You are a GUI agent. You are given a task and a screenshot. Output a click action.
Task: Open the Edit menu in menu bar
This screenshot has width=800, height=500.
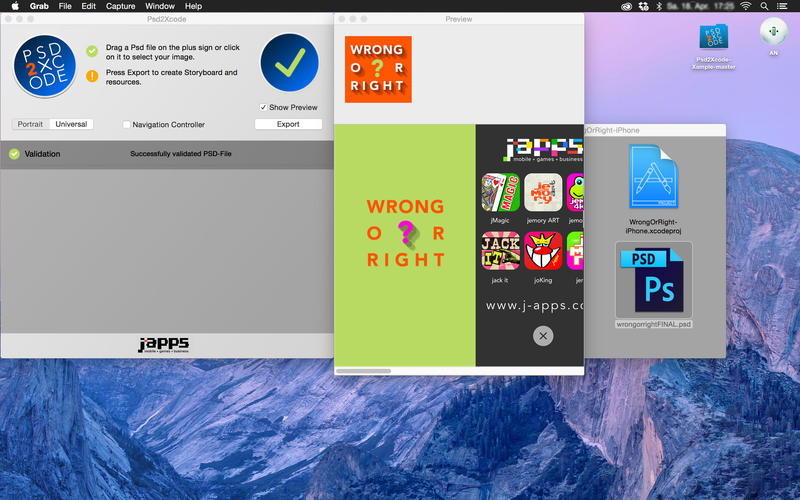89,6
